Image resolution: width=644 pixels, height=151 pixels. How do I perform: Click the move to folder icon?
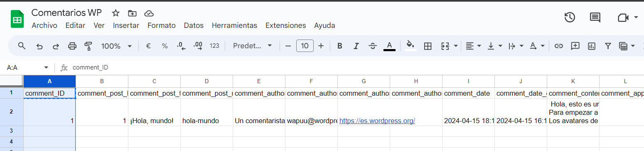[x=132, y=13]
